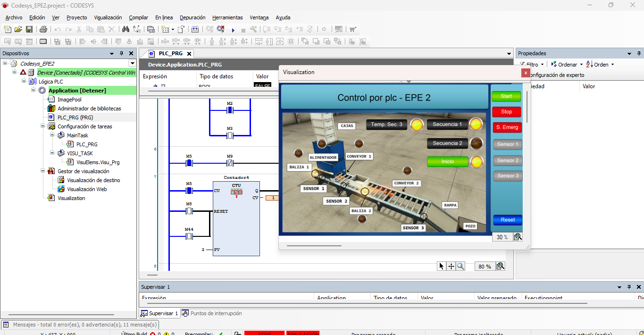Select the arrow pointer tool in editor

[x=442, y=266]
